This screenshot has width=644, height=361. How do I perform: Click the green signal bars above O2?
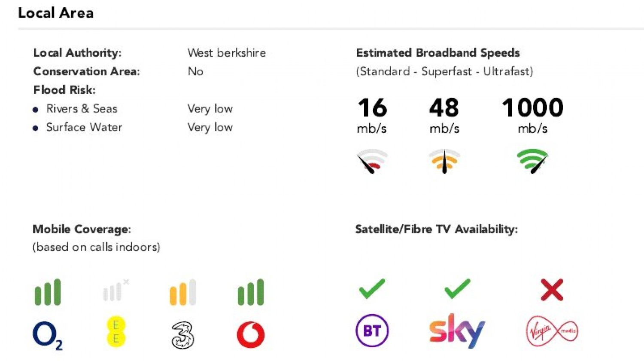48,292
